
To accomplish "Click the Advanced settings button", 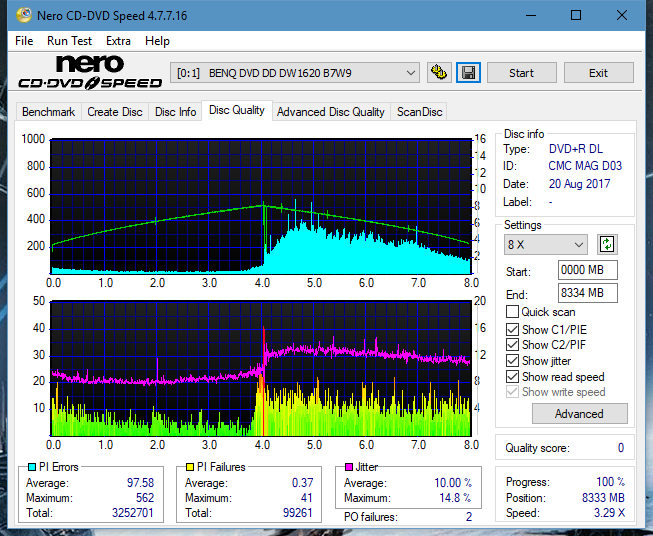I will point(579,414).
